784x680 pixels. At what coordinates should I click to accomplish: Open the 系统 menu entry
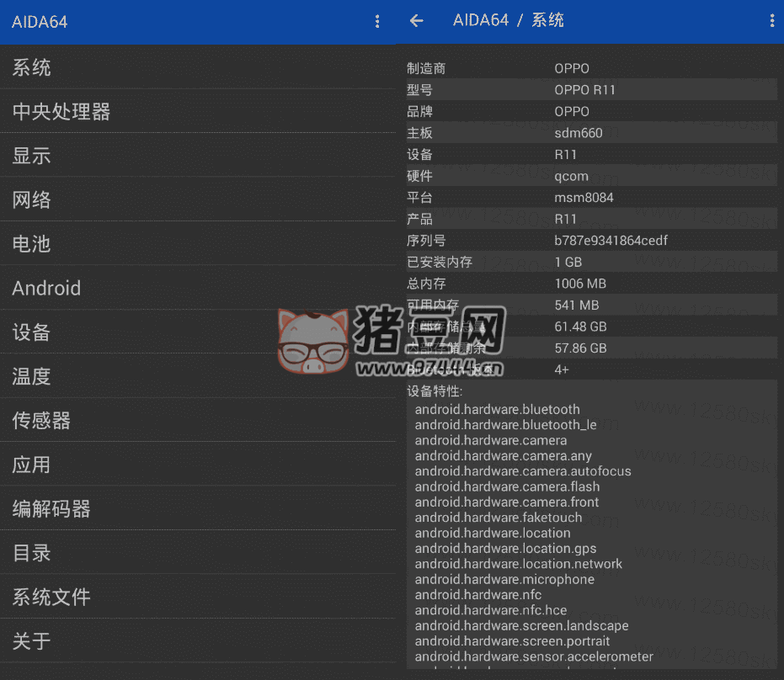(x=197, y=67)
